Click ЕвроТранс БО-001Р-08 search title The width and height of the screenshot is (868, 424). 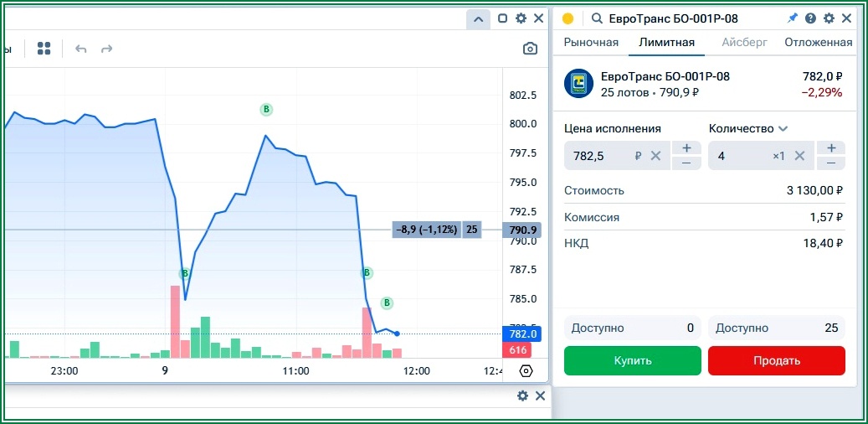tap(674, 18)
